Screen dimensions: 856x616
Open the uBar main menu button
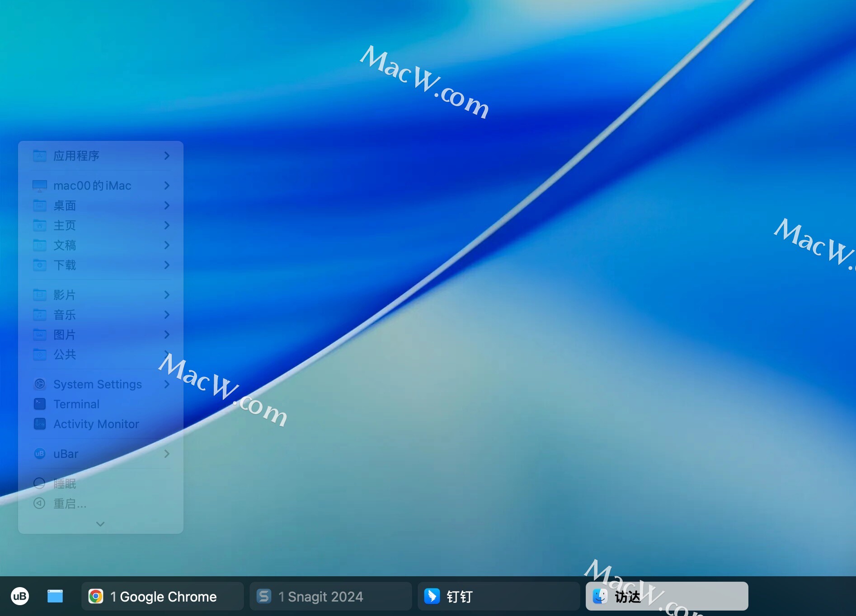20,596
